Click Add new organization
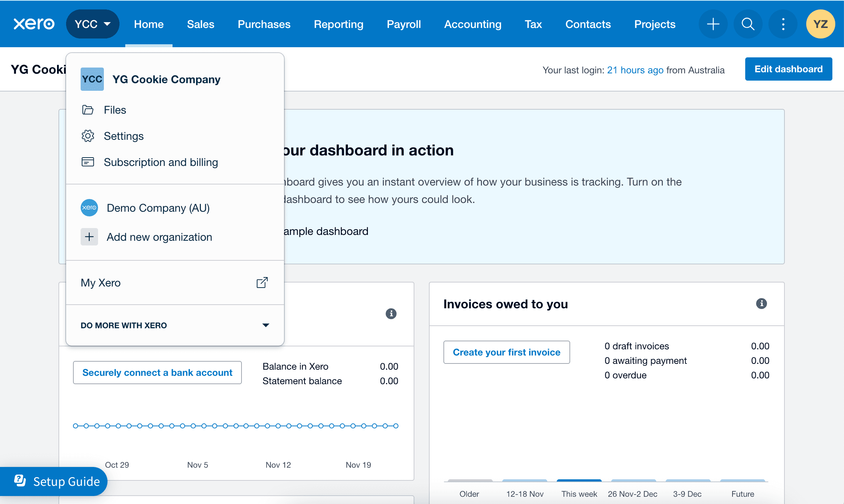 [159, 237]
